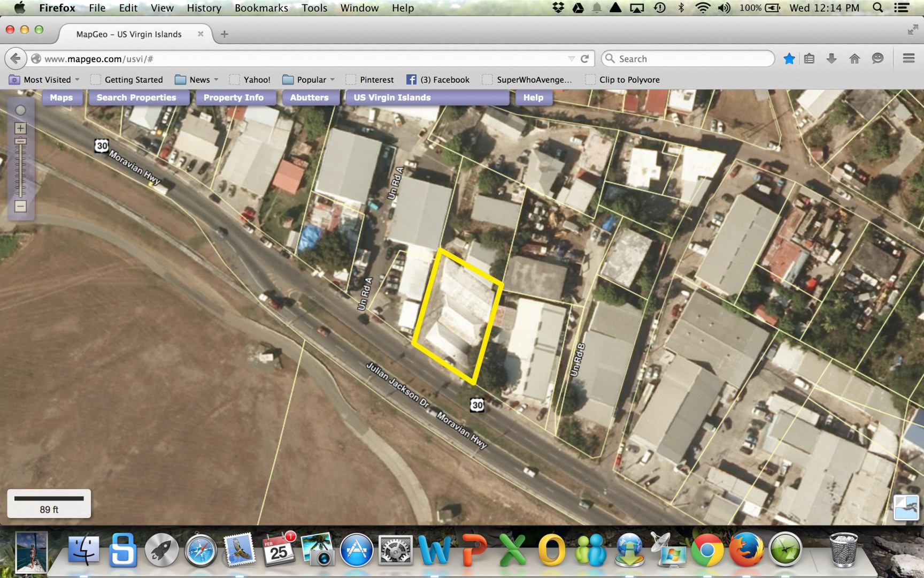The height and width of the screenshot is (578, 924).
Task: Open the Property Info tab
Action: [x=233, y=97]
